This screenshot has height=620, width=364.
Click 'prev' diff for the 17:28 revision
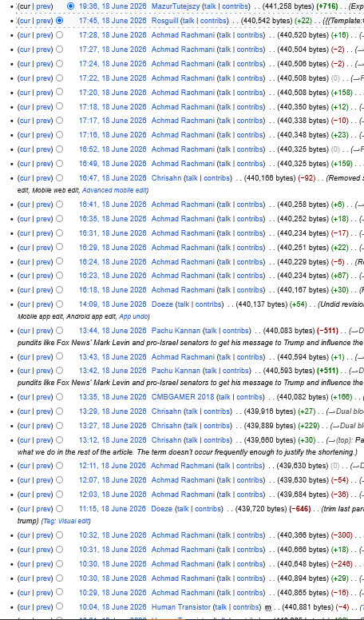tap(43, 35)
